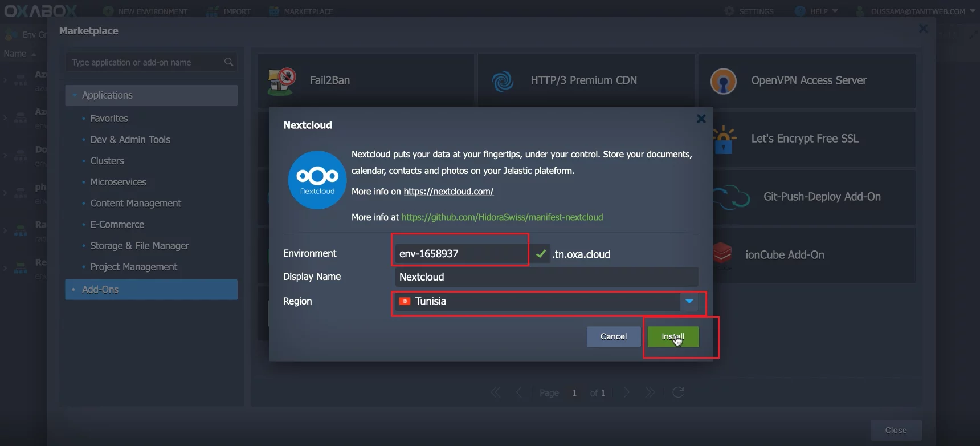Close the Nextcloud dialog with X
This screenshot has width=980, height=446.
click(701, 119)
